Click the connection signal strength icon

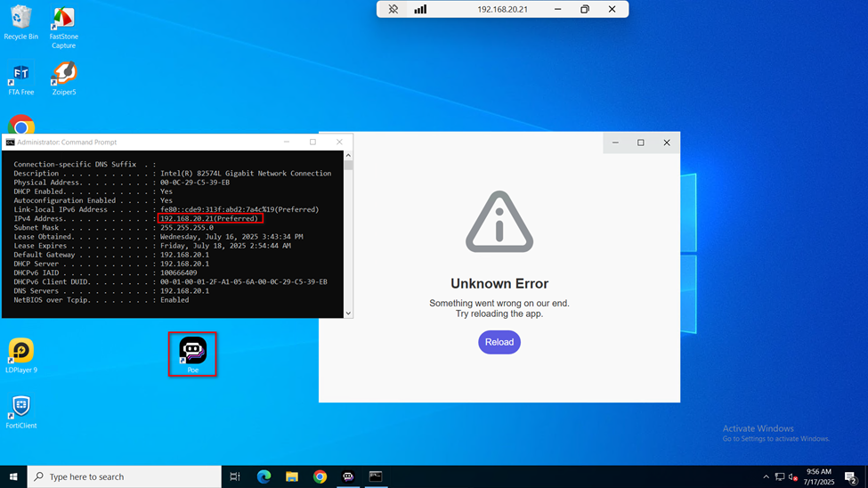click(x=420, y=9)
